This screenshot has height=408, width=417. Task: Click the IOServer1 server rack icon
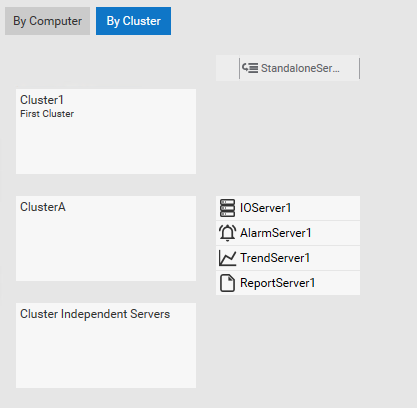pos(227,208)
